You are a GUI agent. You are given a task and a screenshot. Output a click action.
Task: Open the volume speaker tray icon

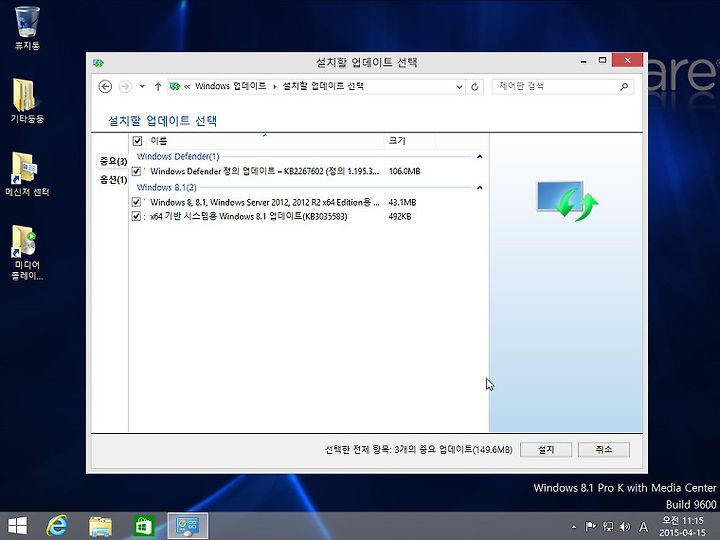625,526
